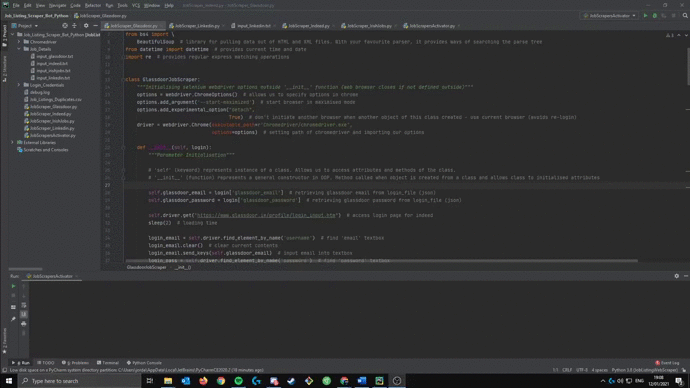Select debug.log in project tree
Screen dimensions: 690x388
coord(40,92)
